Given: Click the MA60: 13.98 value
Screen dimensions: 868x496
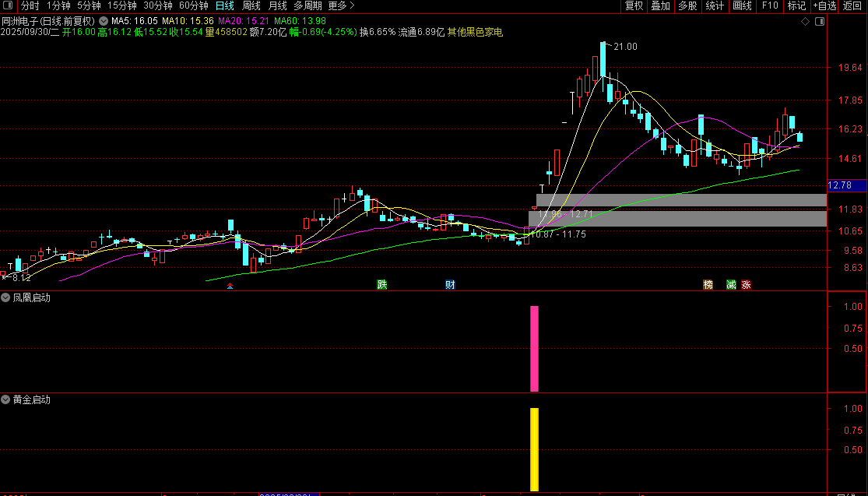Looking at the screenshot, I should click(300, 21).
